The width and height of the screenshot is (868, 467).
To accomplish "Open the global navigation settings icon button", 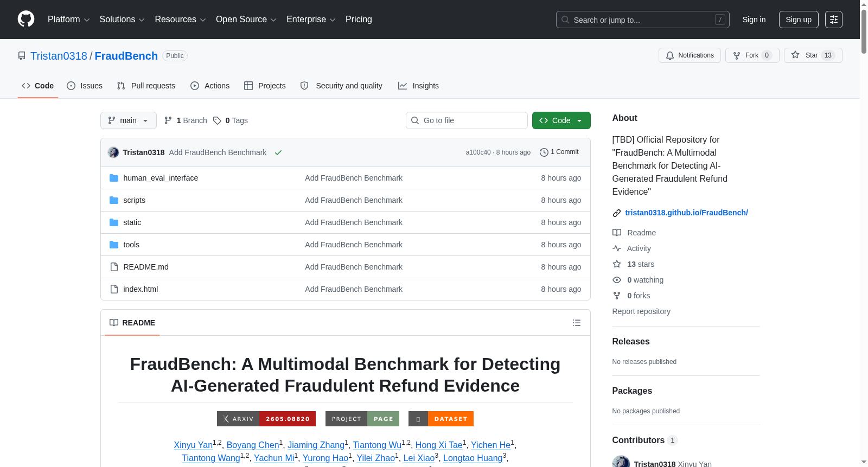I will [834, 20].
